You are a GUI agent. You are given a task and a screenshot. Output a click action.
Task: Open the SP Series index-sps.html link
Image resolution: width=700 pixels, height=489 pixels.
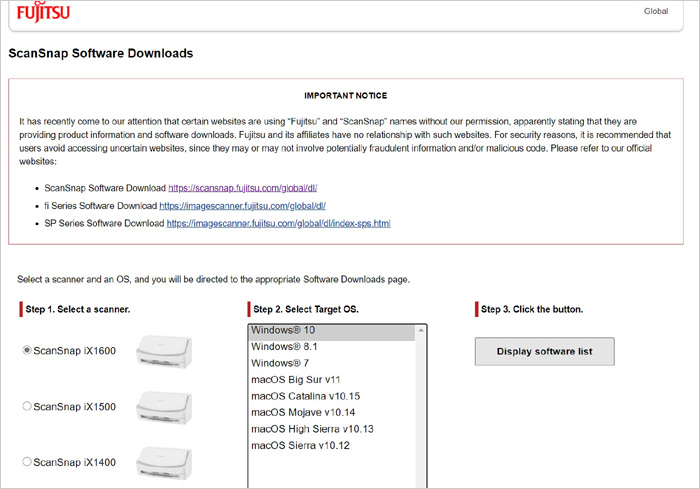279,223
